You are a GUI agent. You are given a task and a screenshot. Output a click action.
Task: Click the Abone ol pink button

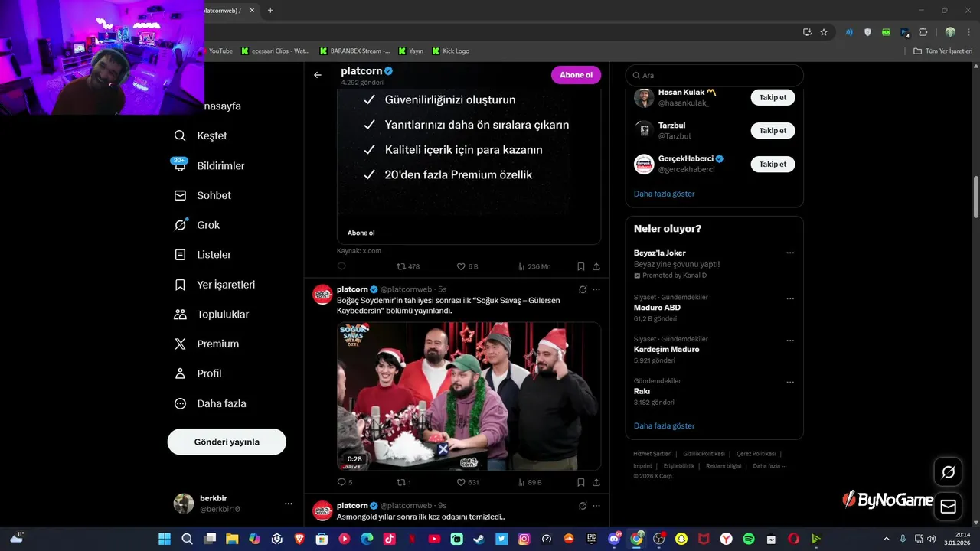[576, 75]
